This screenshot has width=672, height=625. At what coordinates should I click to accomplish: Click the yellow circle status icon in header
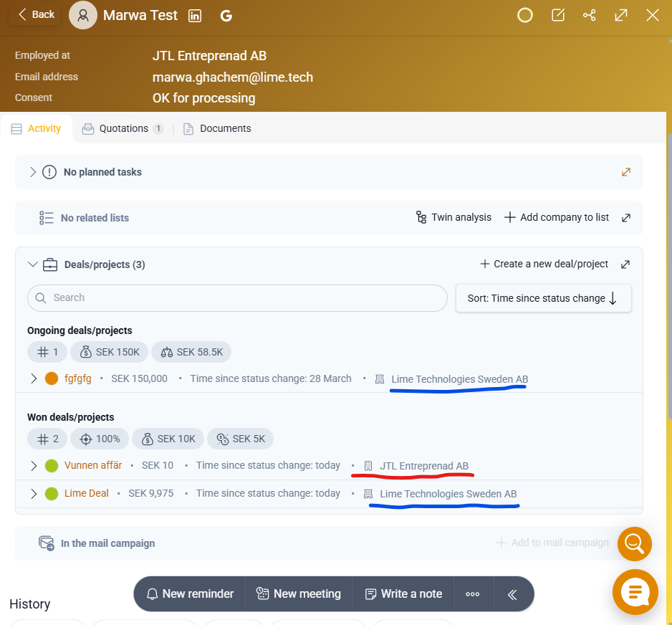(x=524, y=16)
